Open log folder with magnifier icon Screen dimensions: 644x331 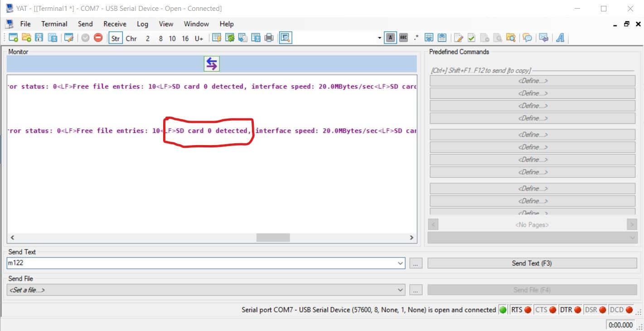pos(511,38)
